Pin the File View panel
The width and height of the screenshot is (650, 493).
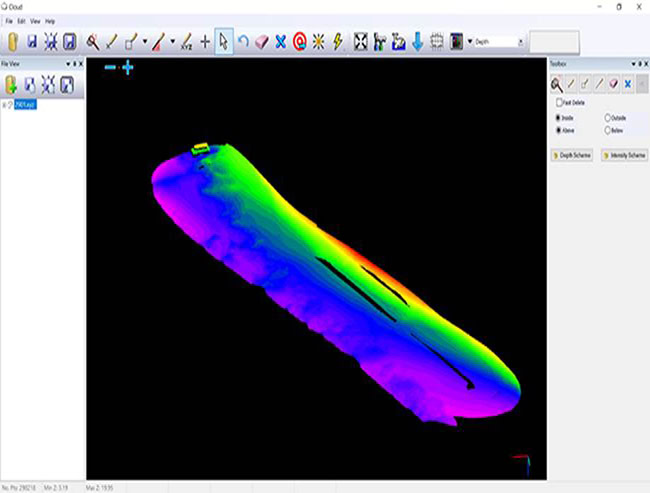[x=75, y=64]
